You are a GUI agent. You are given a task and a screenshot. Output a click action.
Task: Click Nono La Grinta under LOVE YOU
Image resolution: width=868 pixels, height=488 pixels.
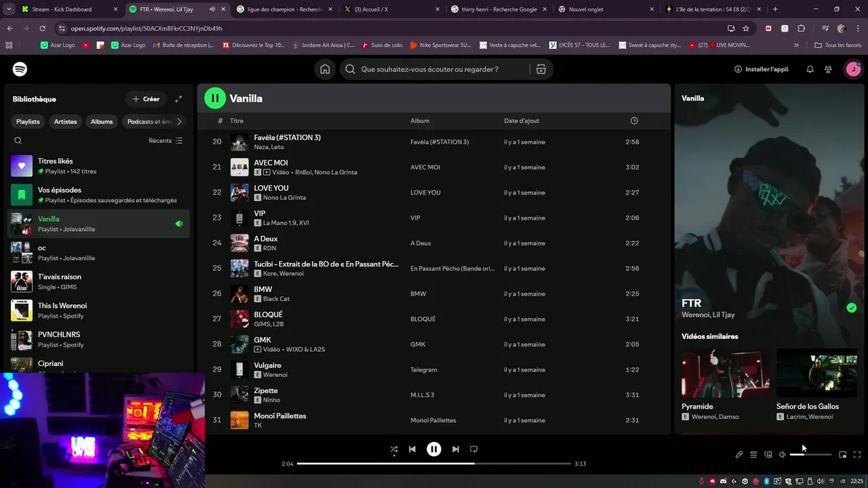point(284,198)
